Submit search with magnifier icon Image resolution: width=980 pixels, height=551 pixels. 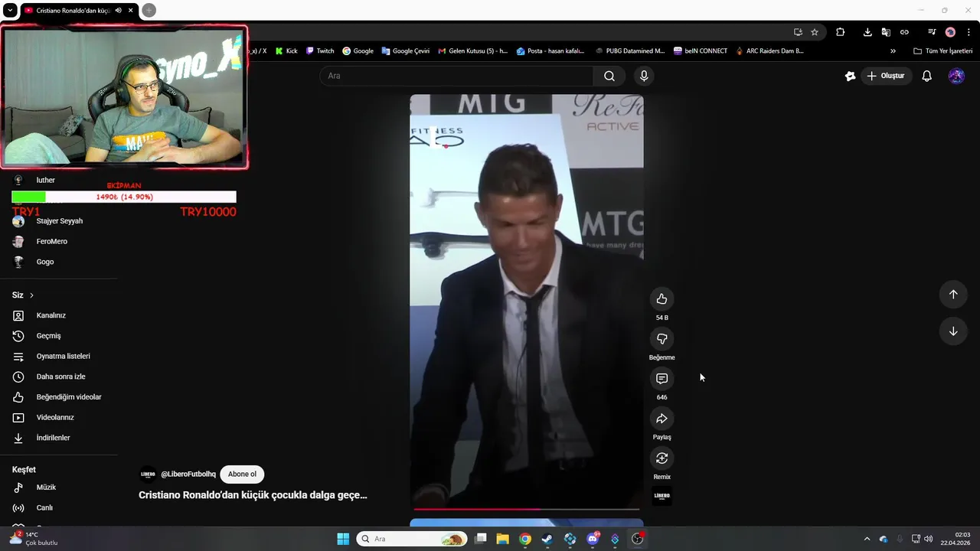[609, 76]
